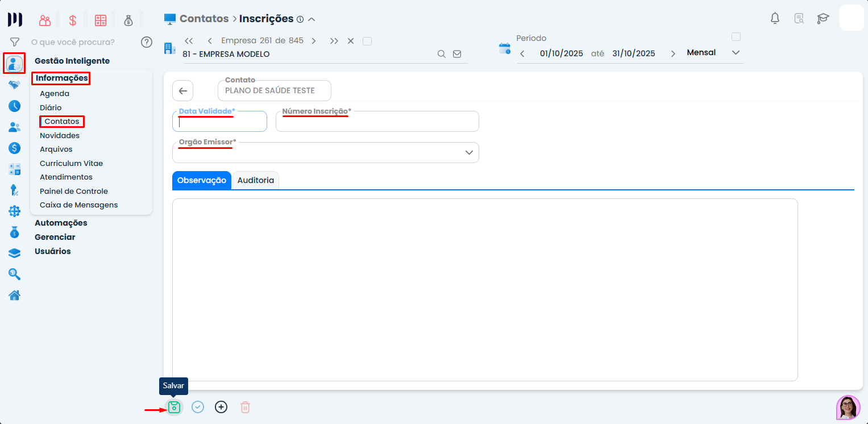Switch to the Auditoria tab
This screenshot has width=868, height=424.
tap(256, 180)
